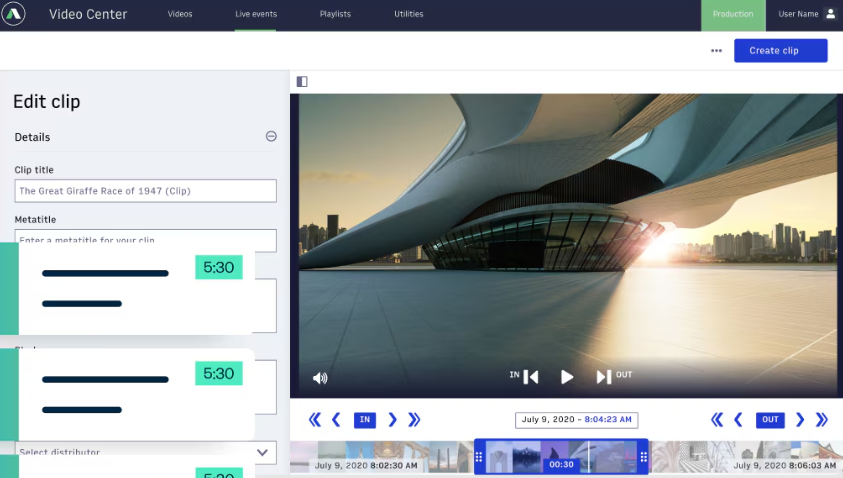Open the User Name account menu
The image size is (843, 478).
pyautogui.click(x=806, y=15)
